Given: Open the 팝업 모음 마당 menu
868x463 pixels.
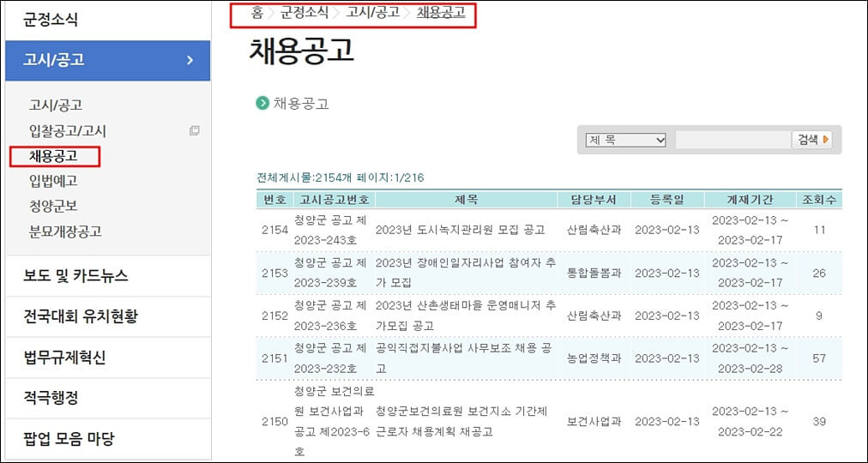Looking at the screenshot, I should pyautogui.click(x=69, y=439).
